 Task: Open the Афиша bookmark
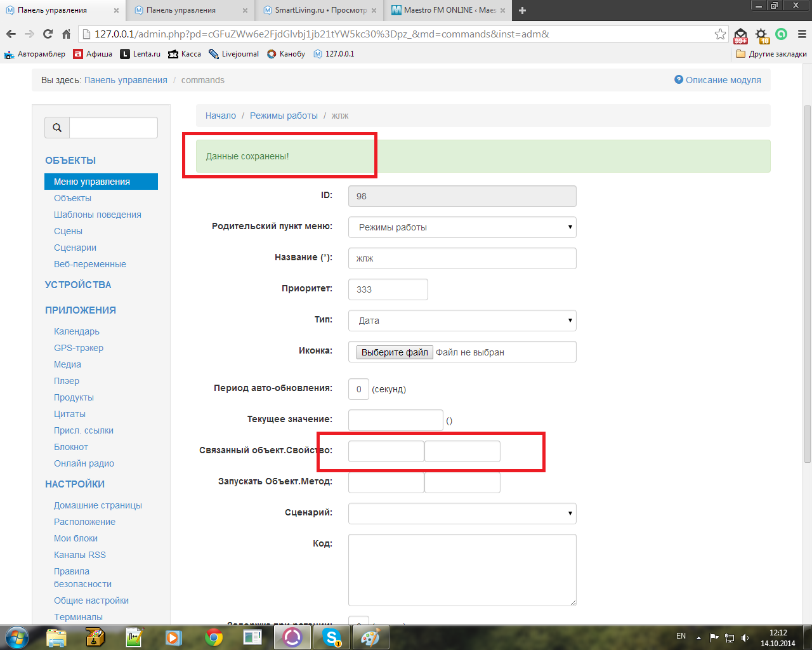tap(93, 54)
